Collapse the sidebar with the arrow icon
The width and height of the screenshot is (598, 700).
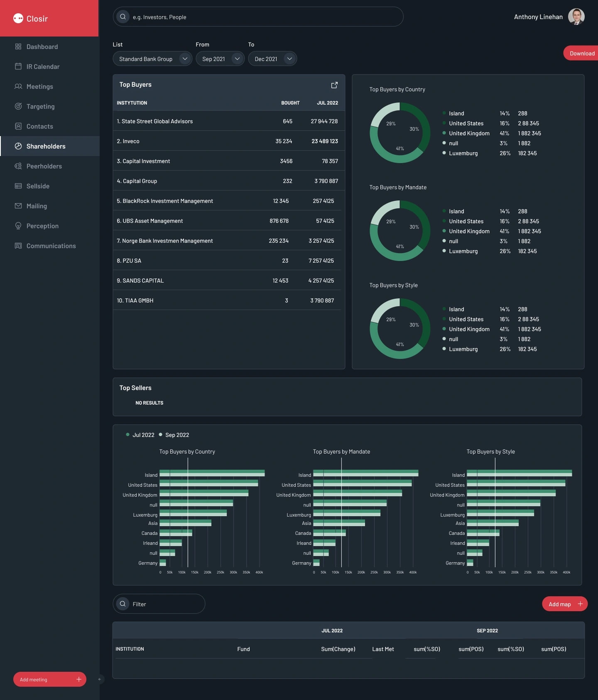click(x=100, y=679)
